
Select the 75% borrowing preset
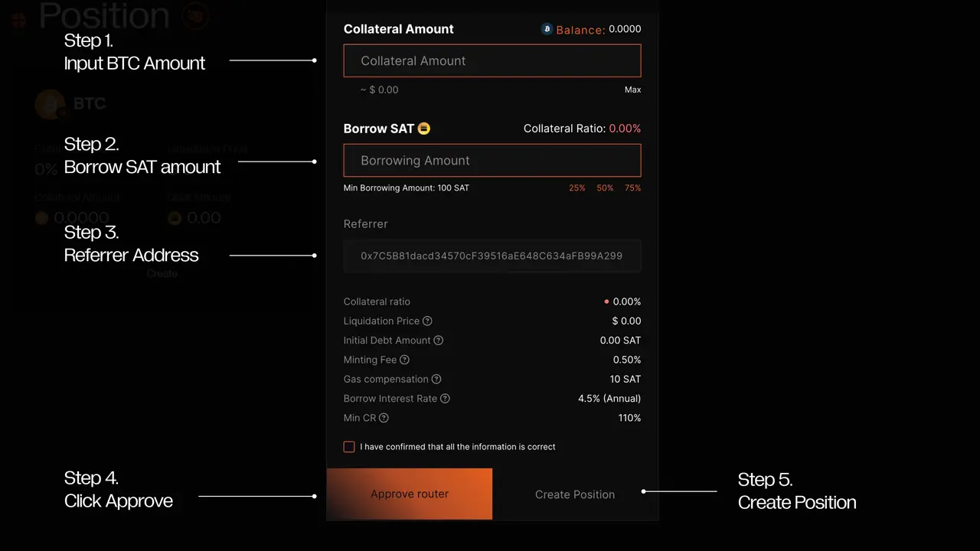coord(632,188)
